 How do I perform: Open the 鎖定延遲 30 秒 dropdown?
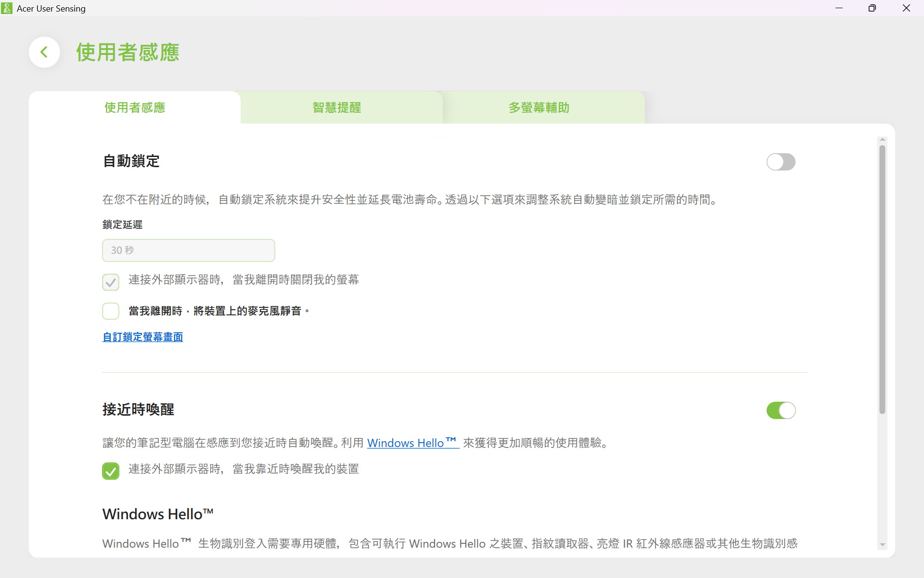188,250
